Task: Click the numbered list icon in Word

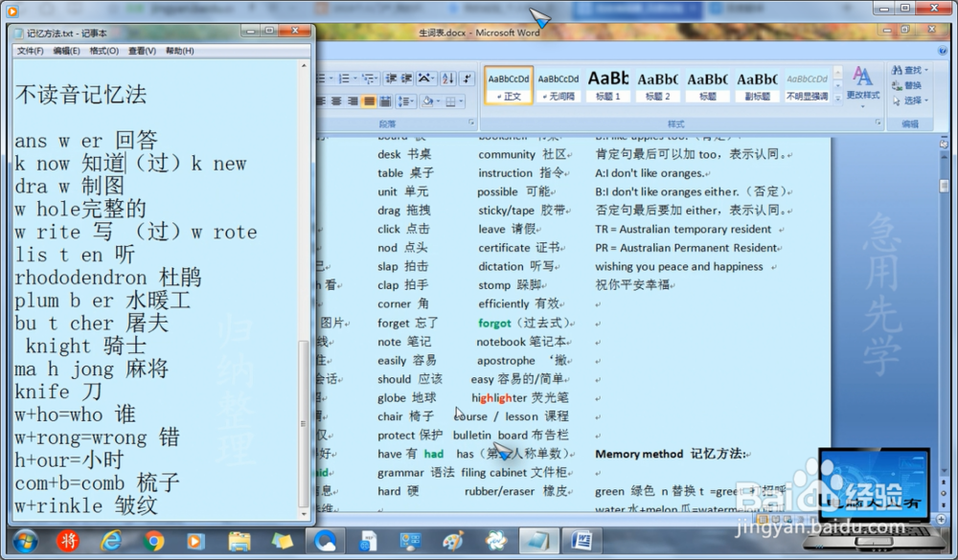Action: pos(344,78)
